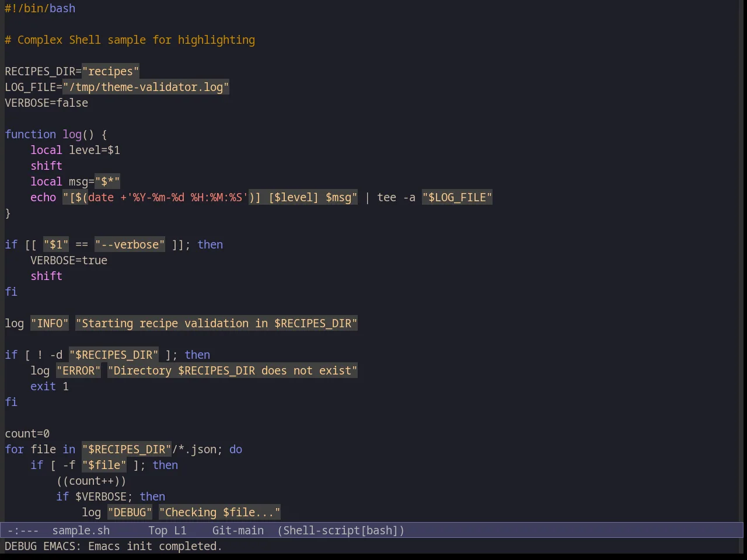Screen dimensions: 747x560
Task: Click the -:--- buffer status flags
Action: point(23,530)
